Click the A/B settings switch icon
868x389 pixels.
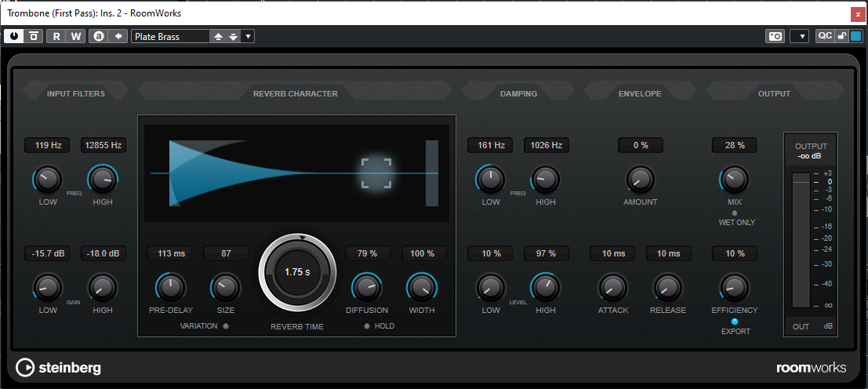pos(99,36)
